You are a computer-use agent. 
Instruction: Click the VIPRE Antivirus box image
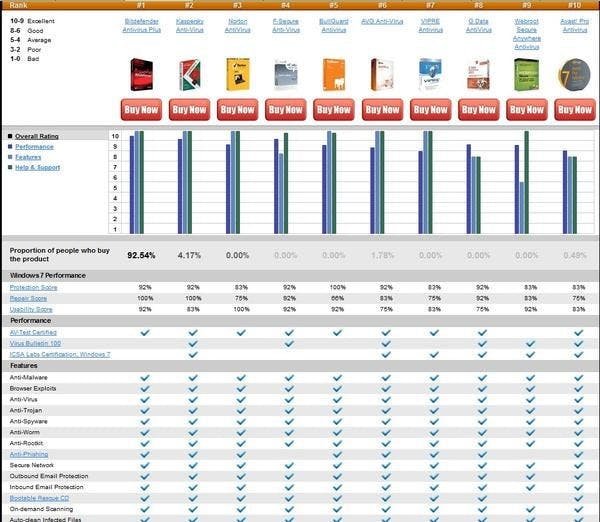430,74
